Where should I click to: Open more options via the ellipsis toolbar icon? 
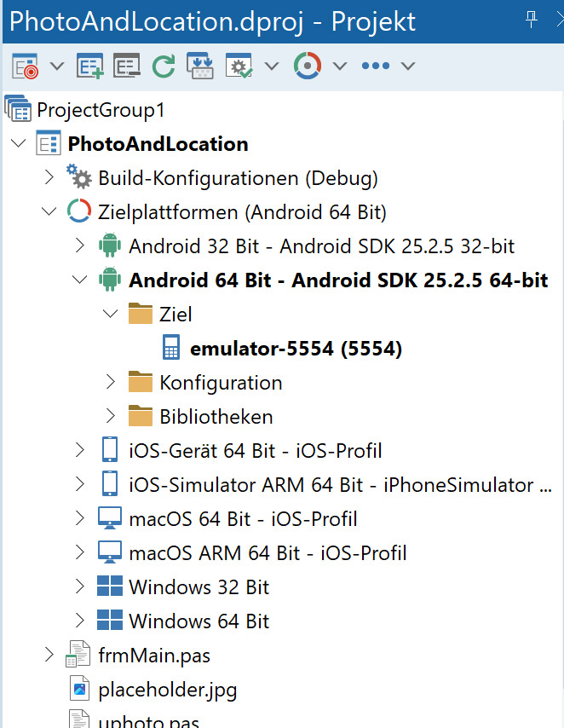pos(375,66)
